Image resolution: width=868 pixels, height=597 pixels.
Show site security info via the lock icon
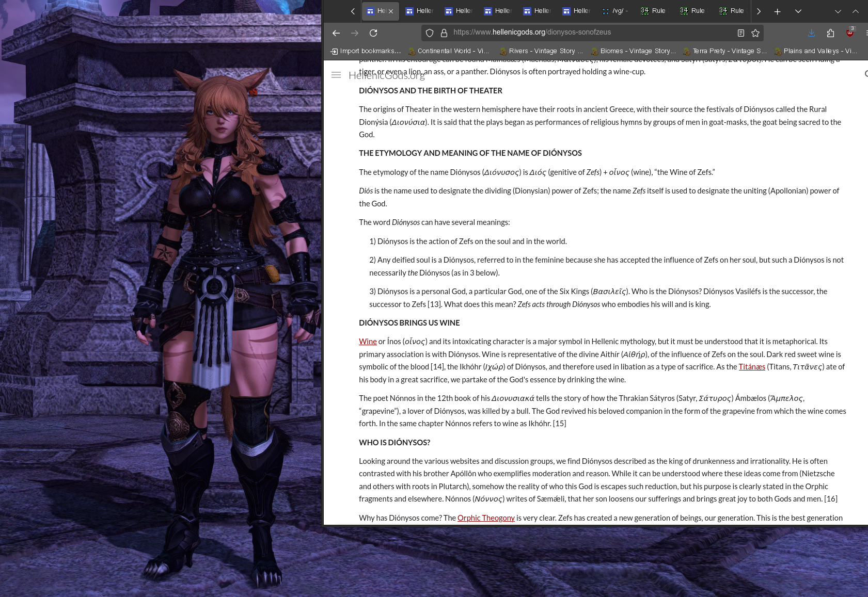pyautogui.click(x=444, y=33)
